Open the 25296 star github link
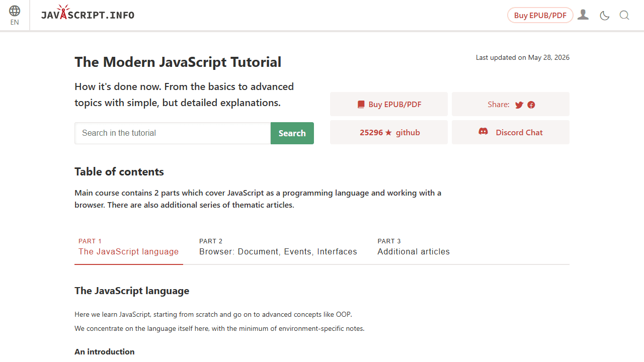This screenshot has width=644, height=362. pyautogui.click(x=389, y=132)
